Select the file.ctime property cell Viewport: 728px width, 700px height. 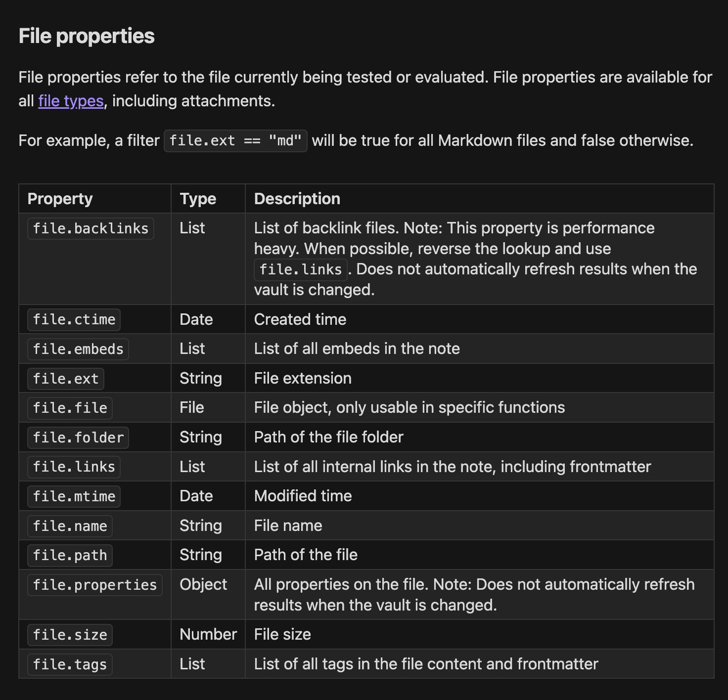click(74, 319)
